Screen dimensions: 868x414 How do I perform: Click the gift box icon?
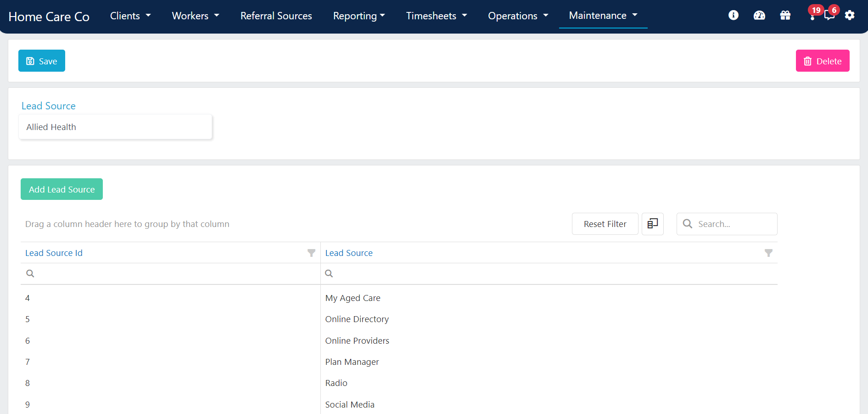(785, 15)
